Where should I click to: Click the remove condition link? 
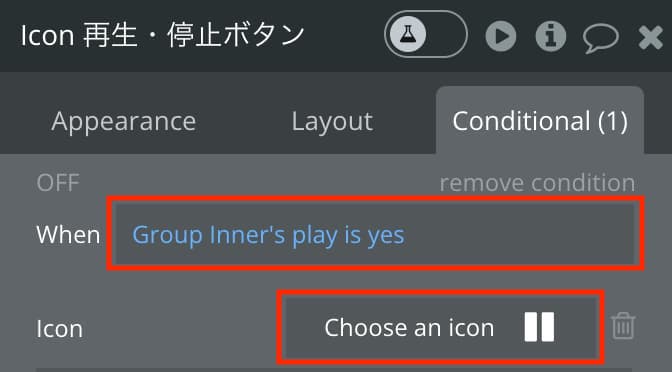(537, 183)
